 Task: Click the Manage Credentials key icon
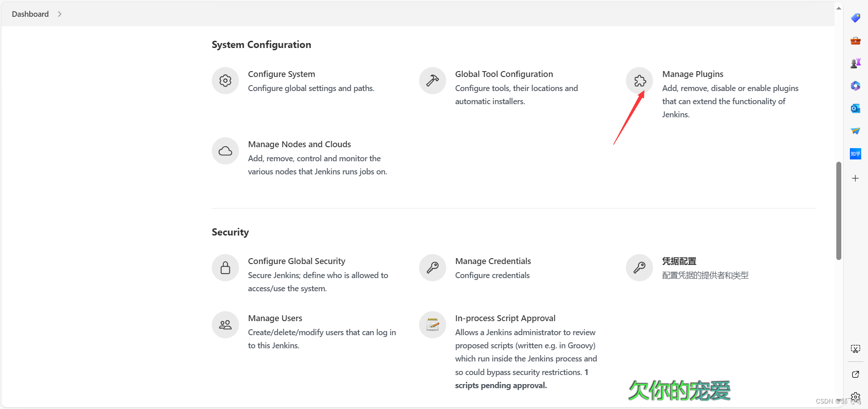point(433,268)
